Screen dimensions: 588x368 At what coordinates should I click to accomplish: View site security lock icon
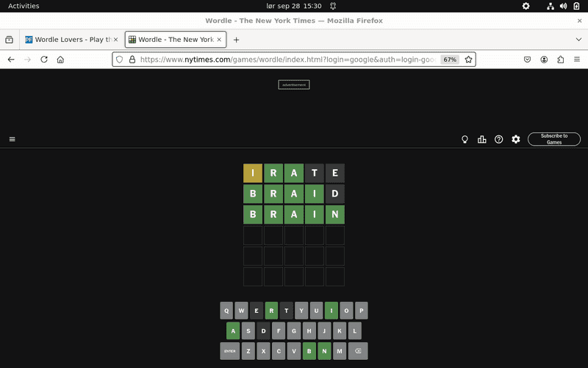(132, 60)
